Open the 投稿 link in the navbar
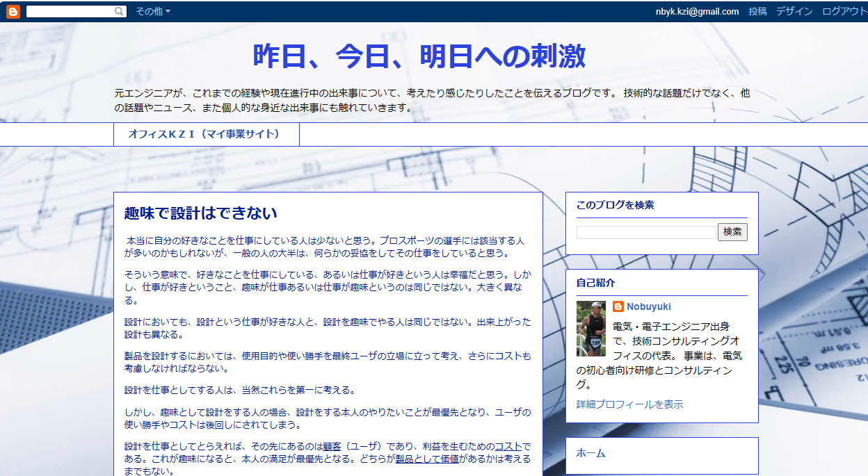This screenshot has height=476, width=868. coord(757,11)
